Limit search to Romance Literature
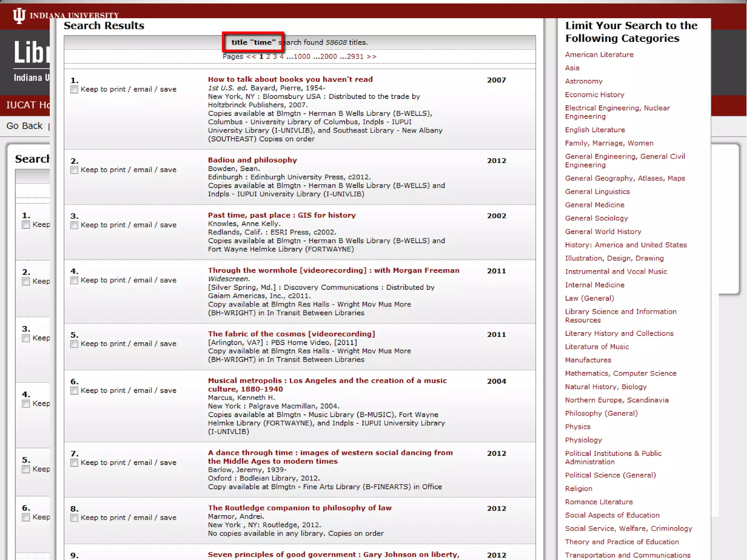747x560 pixels. tap(599, 502)
